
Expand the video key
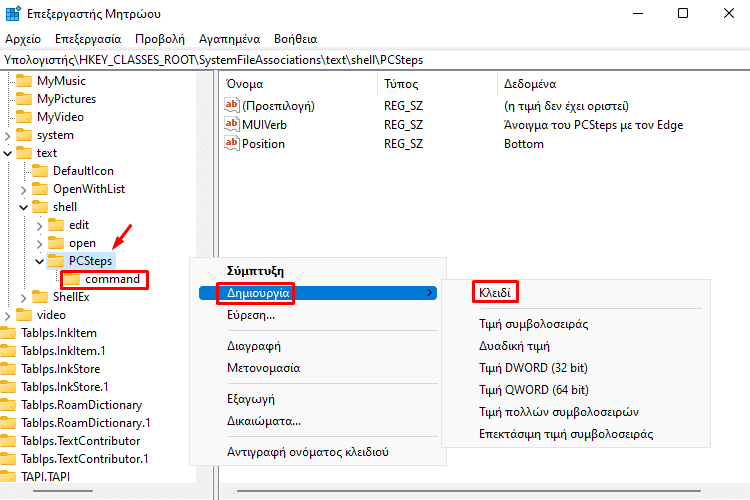[x=7, y=316]
